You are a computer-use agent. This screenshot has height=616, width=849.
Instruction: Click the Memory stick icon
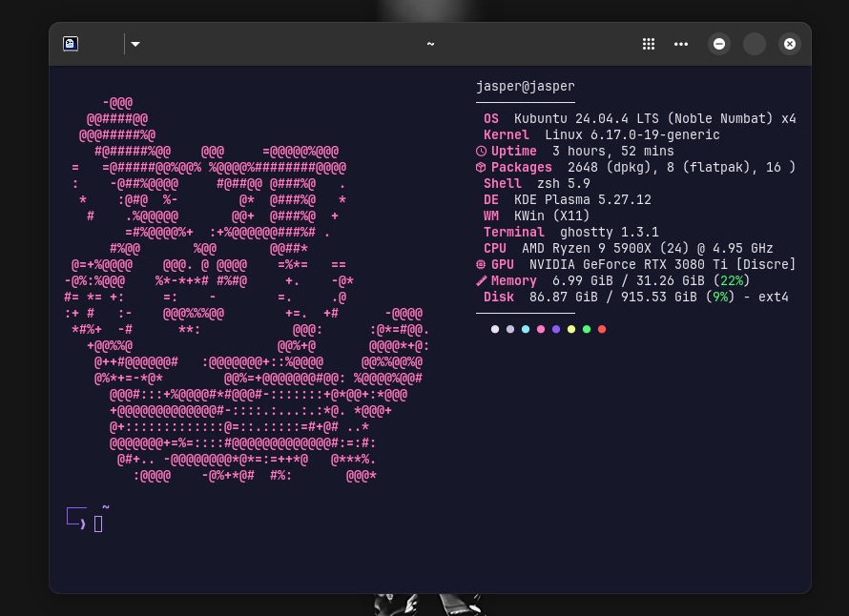coord(481,281)
